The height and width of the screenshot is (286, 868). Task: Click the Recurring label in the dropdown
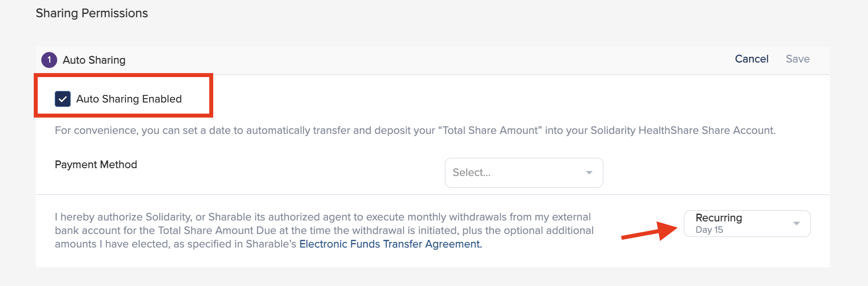point(719,218)
